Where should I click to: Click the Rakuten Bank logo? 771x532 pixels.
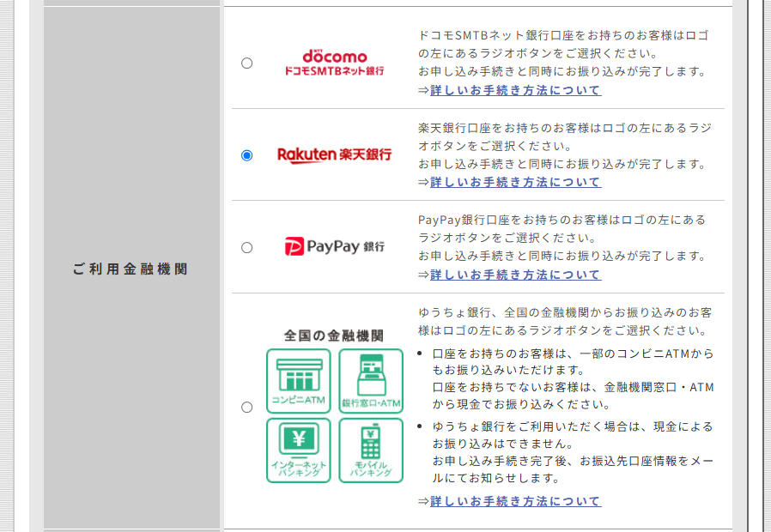334,154
